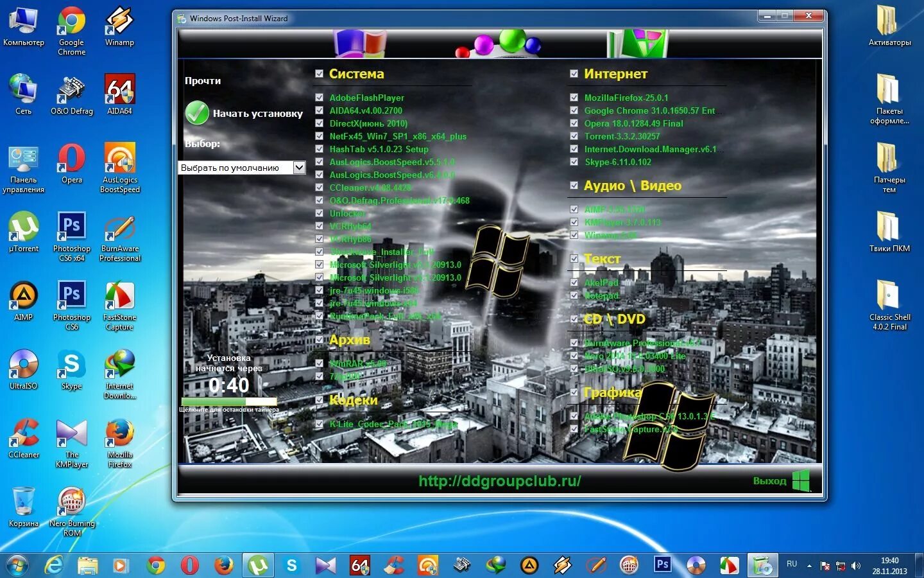Click the Прочти link
Image resolution: width=924 pixels, height=578 pixels.
203,81
